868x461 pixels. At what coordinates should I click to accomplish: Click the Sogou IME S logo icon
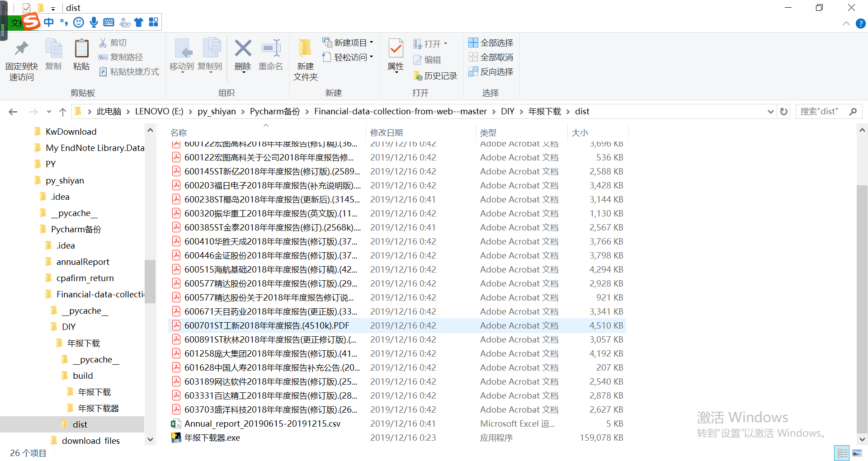(x=31, y=22)
